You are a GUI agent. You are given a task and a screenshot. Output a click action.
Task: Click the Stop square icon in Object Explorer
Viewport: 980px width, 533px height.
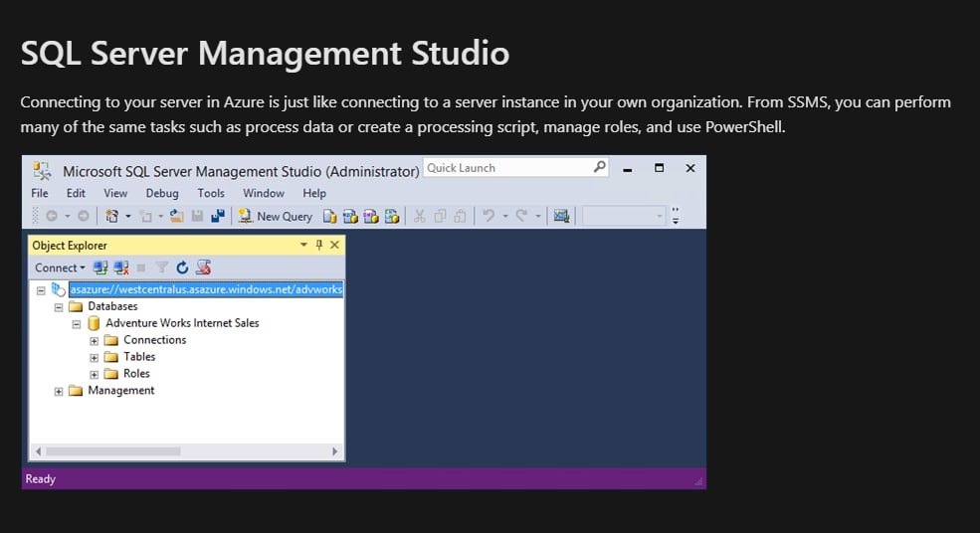[141, 268]
